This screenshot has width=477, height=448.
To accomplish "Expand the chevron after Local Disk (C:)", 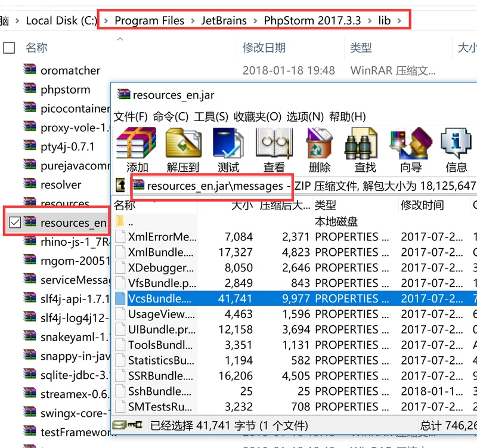I will 106,21.
